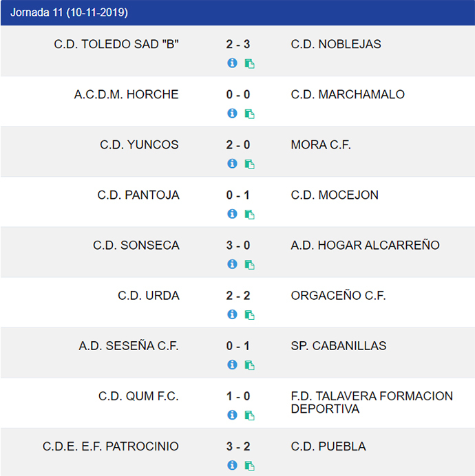Open document icon for Patrocinio vs Puebla
Image resolution: width=475 pixels, height=476 pixels.
click(x=249, y=466)
